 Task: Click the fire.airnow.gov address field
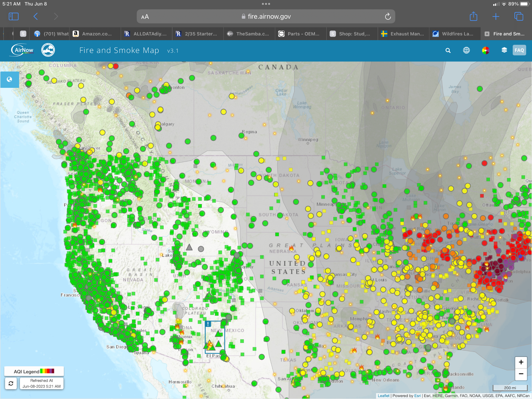click(266, 17)
